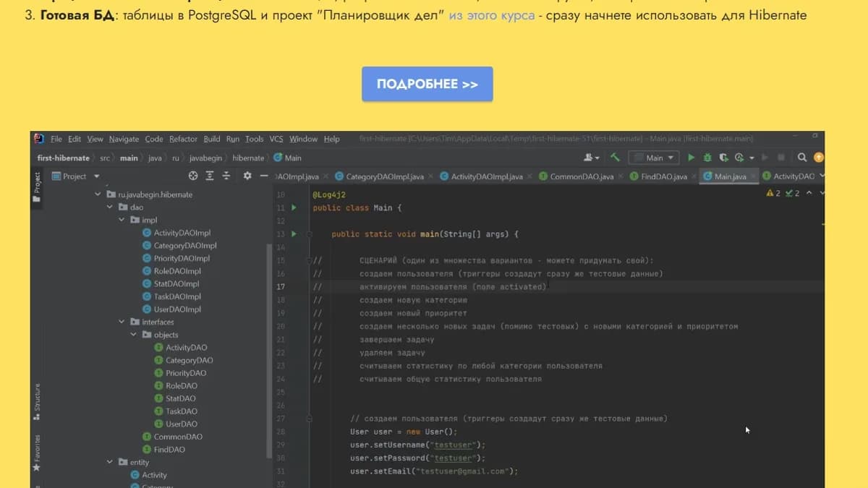Collapse the objects folder
868x488 pixels.
[x=133, y=335]
